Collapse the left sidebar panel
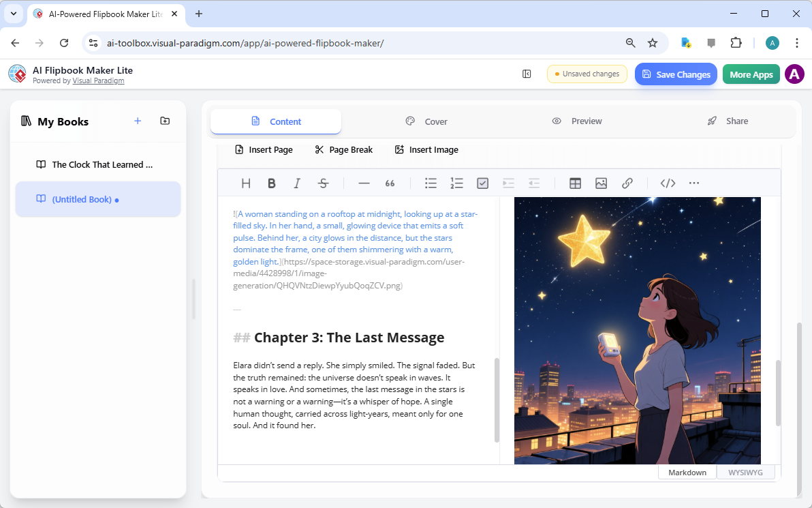812x508 pixels. (x=527, y=73)
